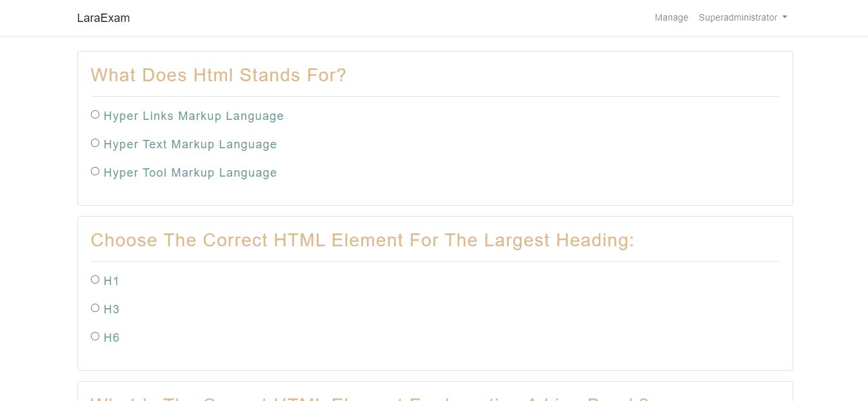Click the 'What Does Html Stands For?' heading
Screen dimensions: 868x401
tap(218, 75)
